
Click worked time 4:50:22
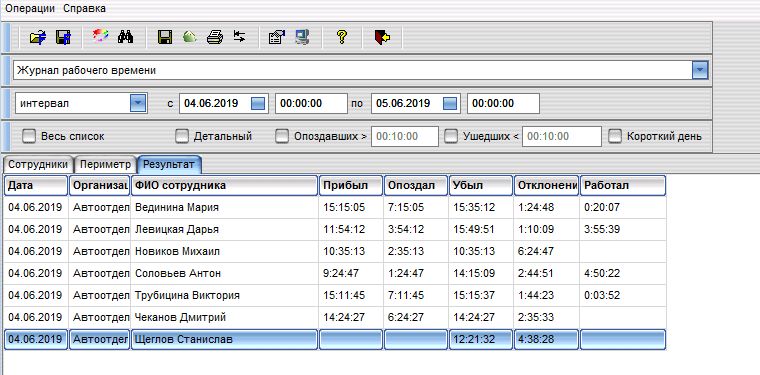[602, 273]
